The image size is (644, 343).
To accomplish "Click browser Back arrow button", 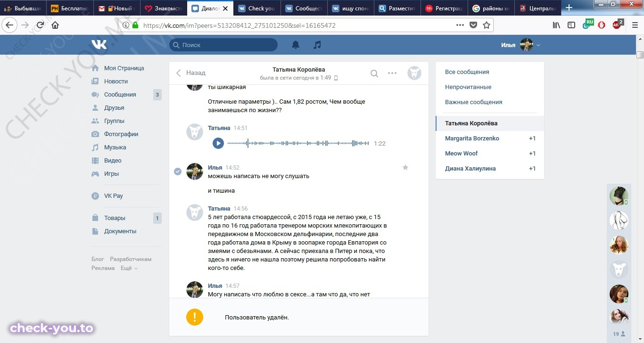I will pyautogui.click(x=9, y=25).
